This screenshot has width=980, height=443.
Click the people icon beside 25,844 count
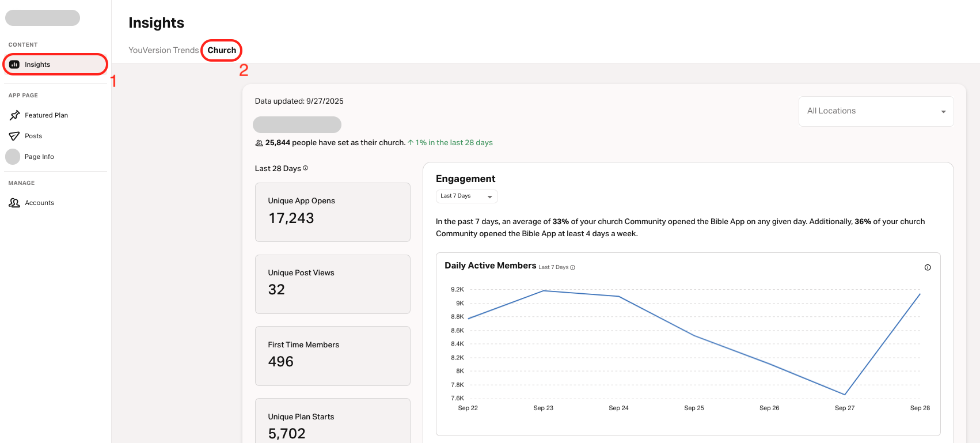pyautogui.click(x=259, y=143)
